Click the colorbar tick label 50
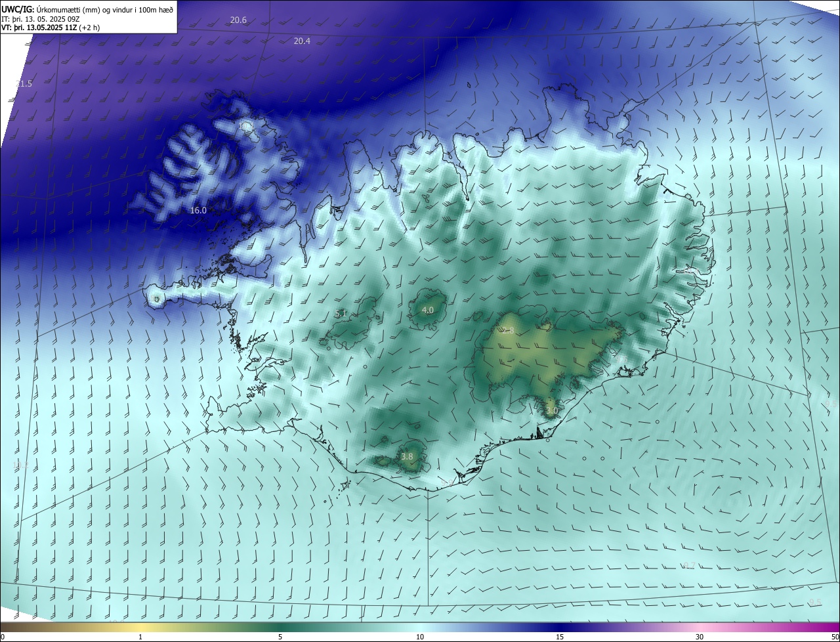 835,637
